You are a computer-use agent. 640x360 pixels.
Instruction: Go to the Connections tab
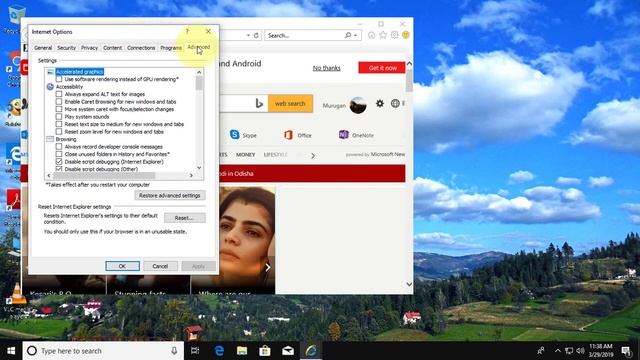coord(141,48)
